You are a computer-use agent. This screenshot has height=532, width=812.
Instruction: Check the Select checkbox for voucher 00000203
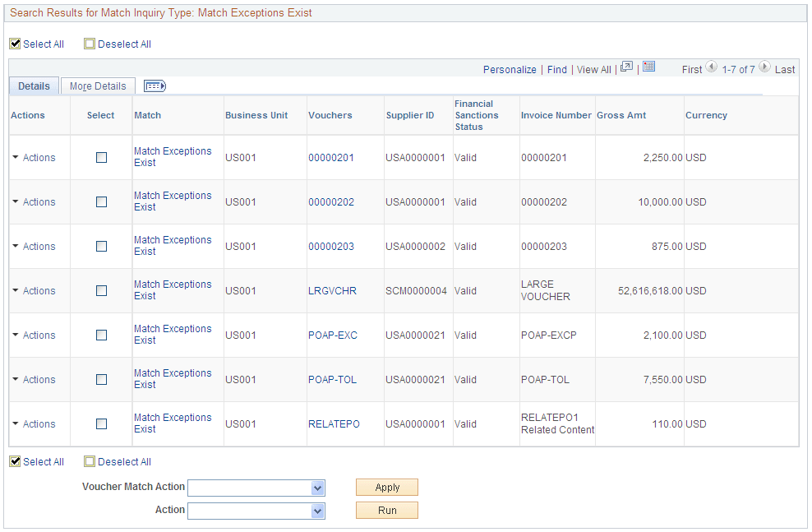pyautogui.click(x=101, y=246)
